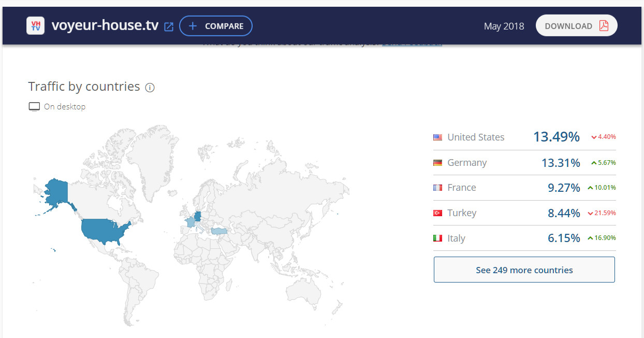Click the voyeur-house.tv site favicon logo
Image resolution: width=644 pixels, height=338 pixels.
pos(35,25)
